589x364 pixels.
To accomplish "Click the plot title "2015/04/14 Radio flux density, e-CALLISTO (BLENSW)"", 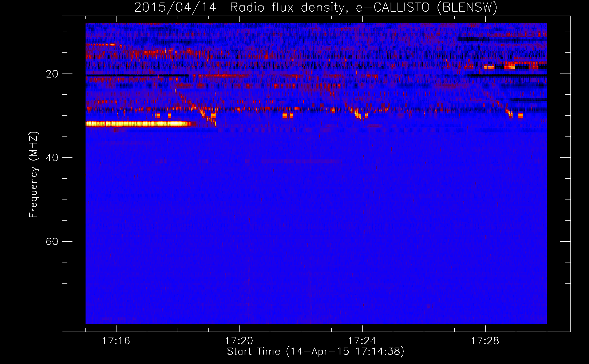I will [316, 7].
